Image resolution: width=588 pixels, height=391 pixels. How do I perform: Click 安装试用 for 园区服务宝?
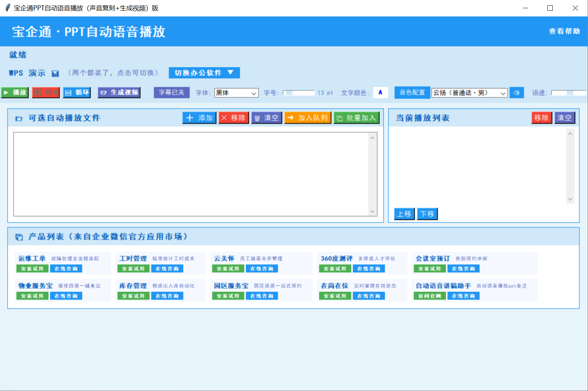pyautogui.click(x=228, y=296)
